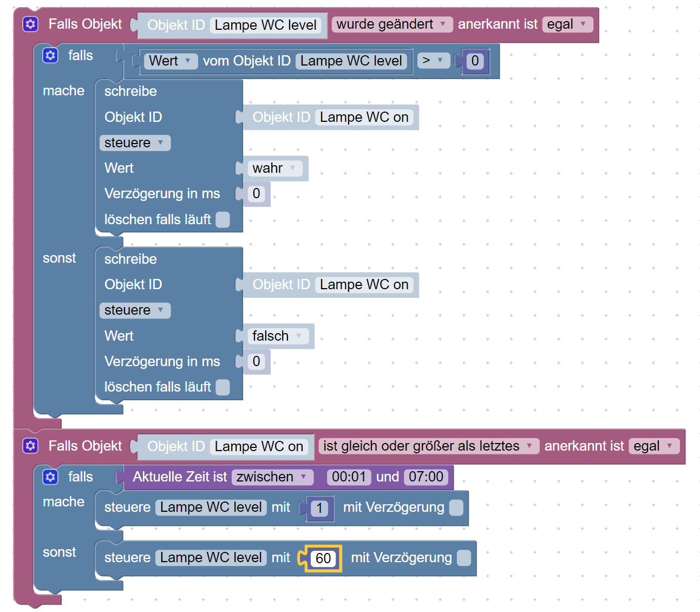The height and width of the screenshot is (612, 700).
Task: Enable 'mit Verzögerung' checkbox for level 60
Action: coord(464,558)
